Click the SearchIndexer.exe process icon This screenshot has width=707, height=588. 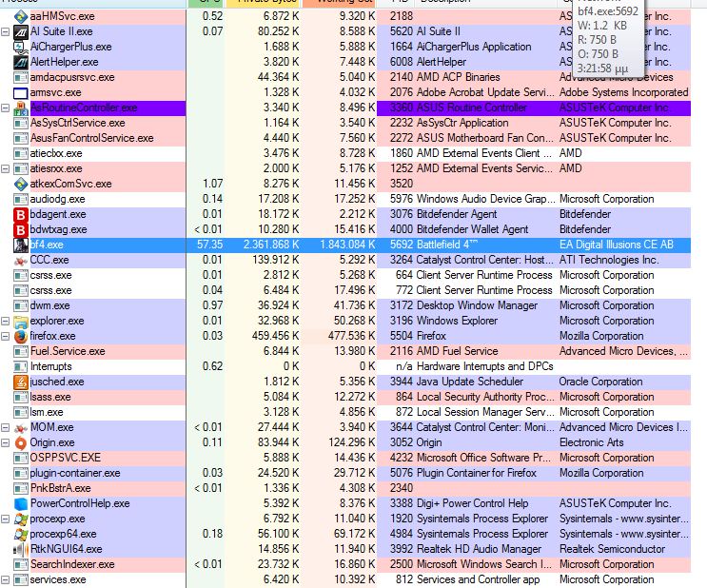coord(21,564)
